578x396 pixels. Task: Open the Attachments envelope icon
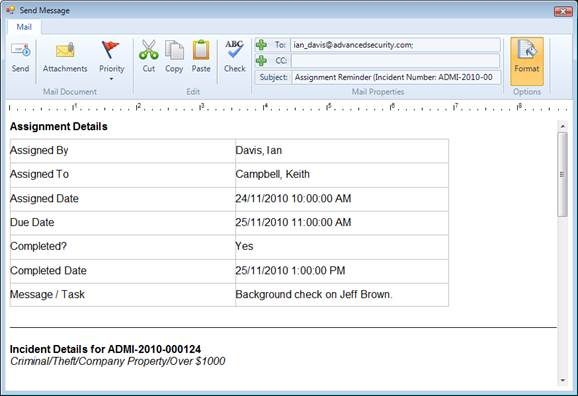65,50
